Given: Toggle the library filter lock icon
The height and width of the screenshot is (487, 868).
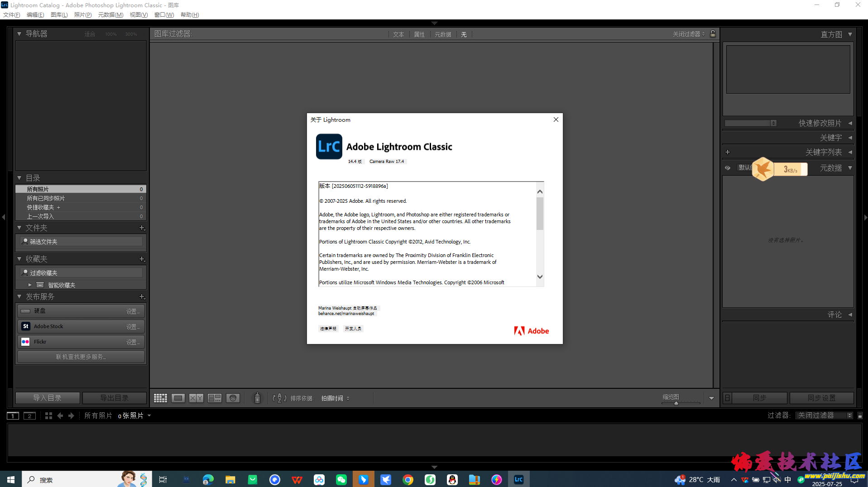Looking at the screenshot, I should [x=713, y=34].
